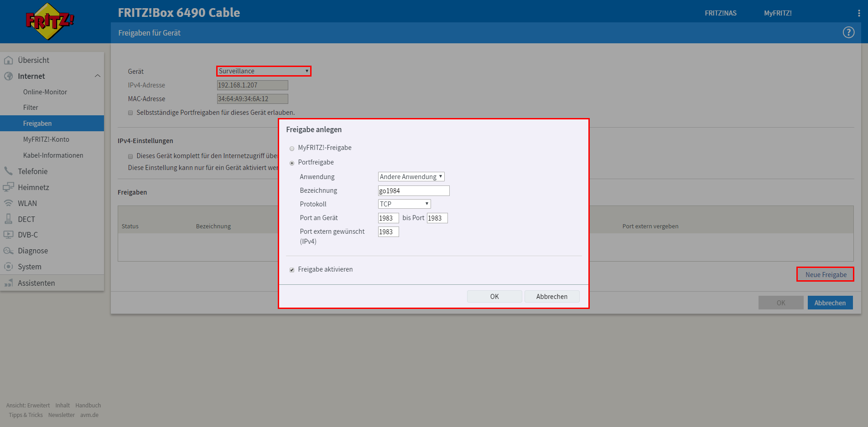
Task: Select the MyFRITZ!-Freigabe radio button
Action: click(x=292, y=148)
